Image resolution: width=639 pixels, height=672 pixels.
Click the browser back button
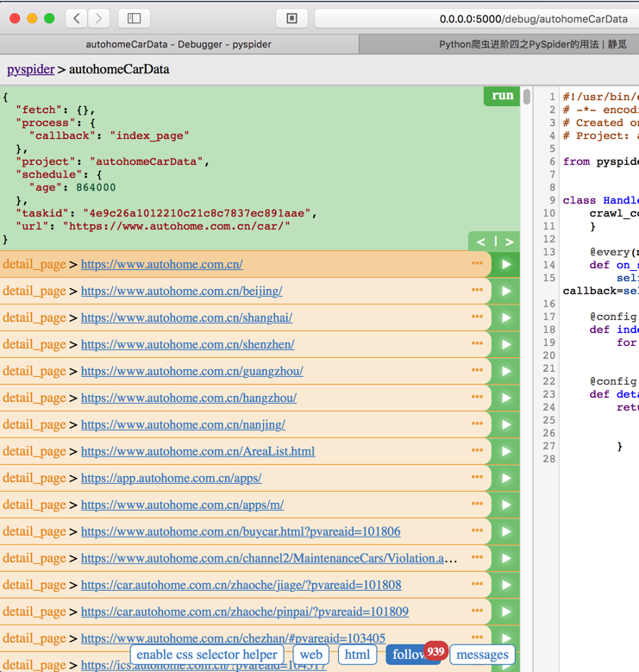[77, 18]
